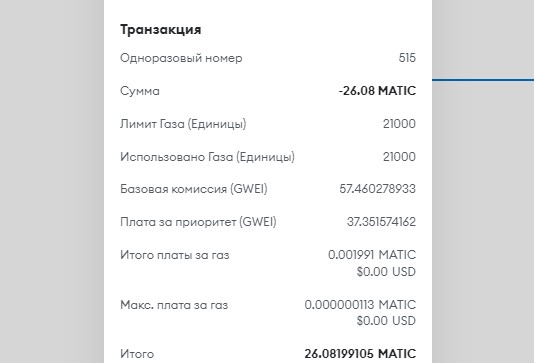
Task: Select the Лимит Газа (Единицы) label
Action: (x=183, y=124)
